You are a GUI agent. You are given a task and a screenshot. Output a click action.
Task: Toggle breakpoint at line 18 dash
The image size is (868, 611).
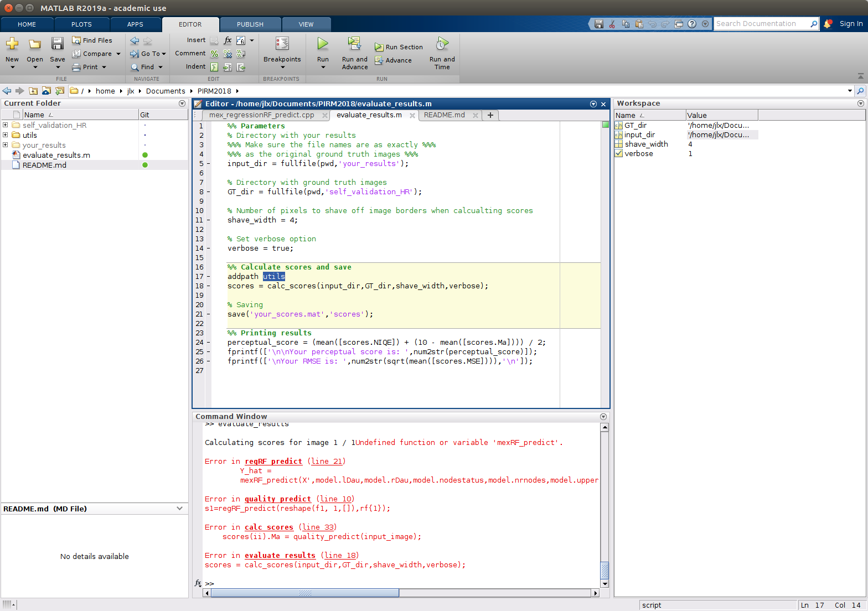pyautogui.click(x=209, y=286)
